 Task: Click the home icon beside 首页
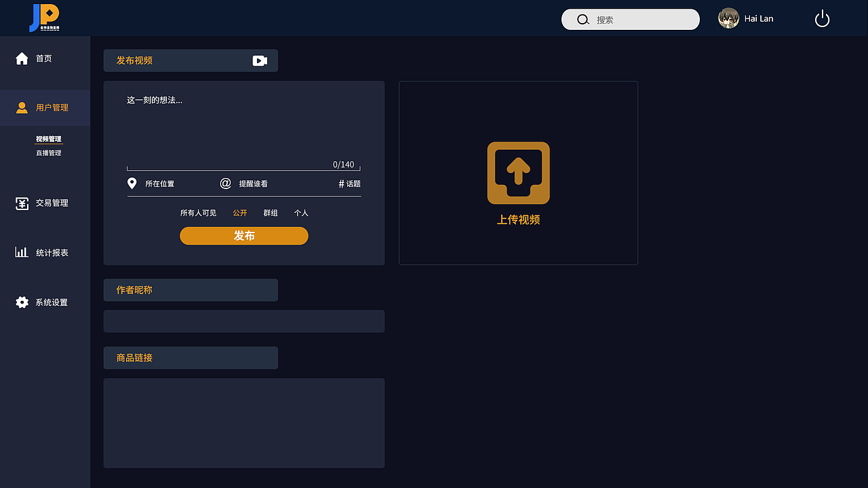[x=21, y=58]
